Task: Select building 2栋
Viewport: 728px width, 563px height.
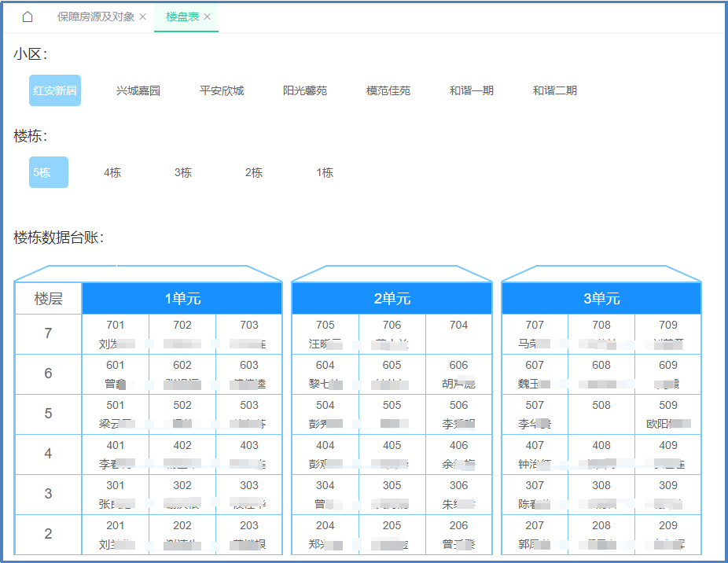Action: tap(254, 172)
